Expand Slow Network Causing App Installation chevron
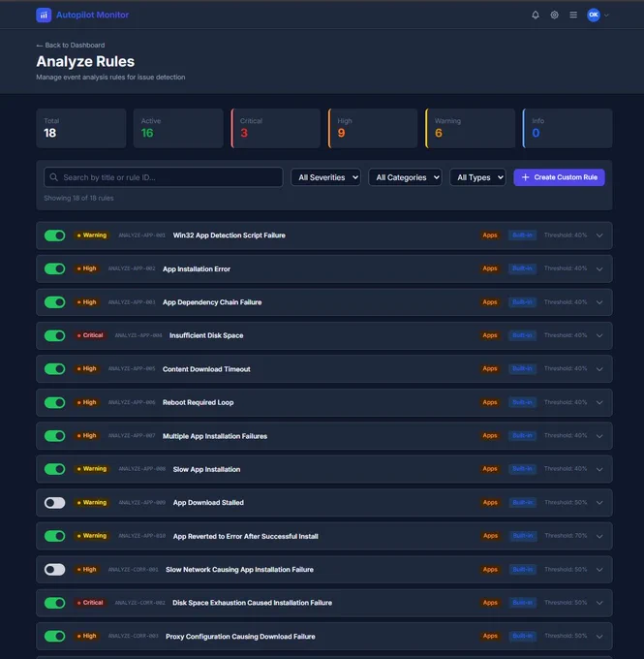This screenshot has height=659, width=644. pos(599,570)
